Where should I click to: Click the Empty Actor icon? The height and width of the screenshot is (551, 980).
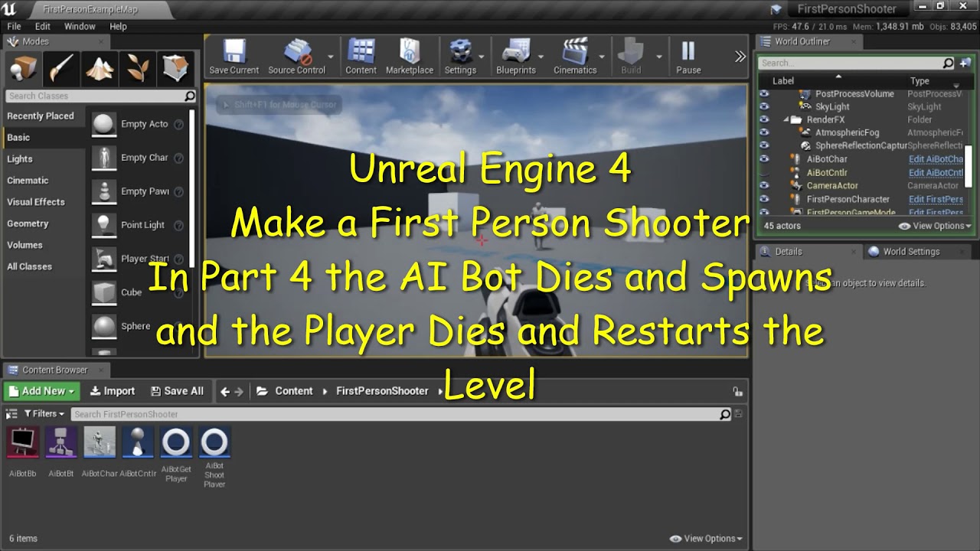pyautogui.click(x=103, y=124)
